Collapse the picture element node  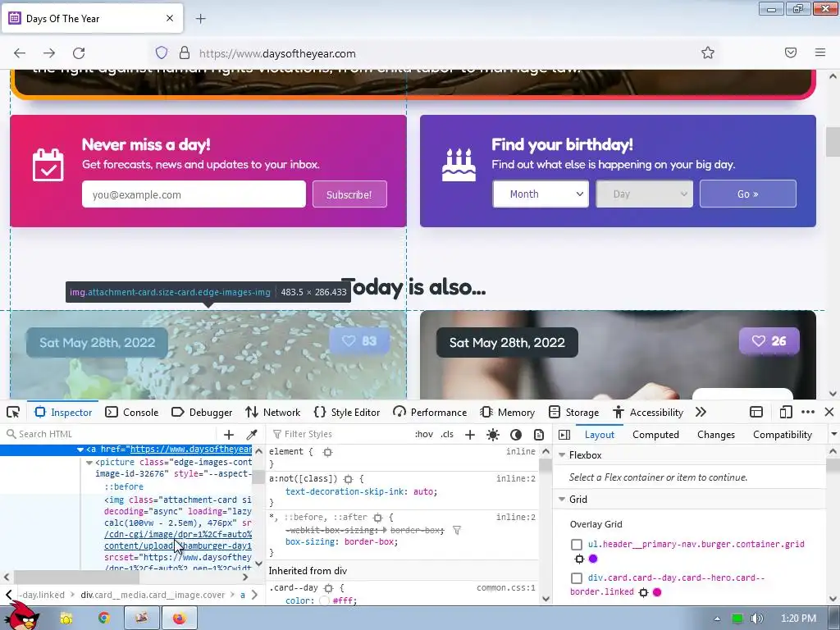(x=89, y=462)
